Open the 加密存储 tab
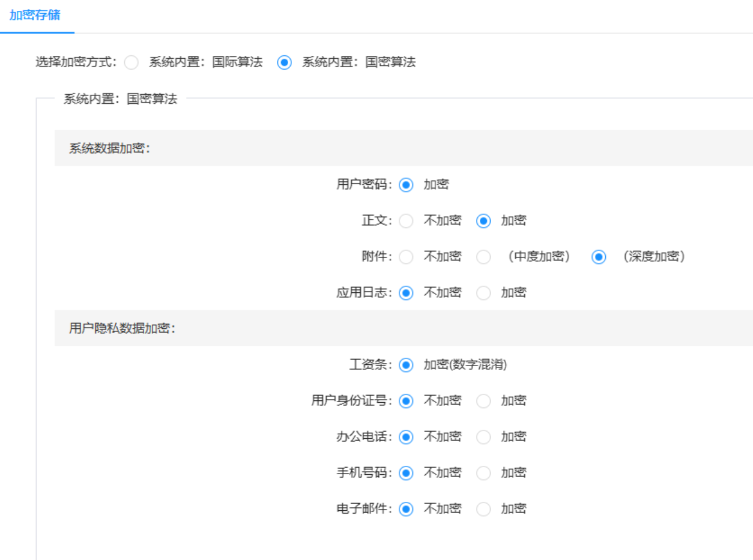 pyautogui.click(x=35, y=15)
